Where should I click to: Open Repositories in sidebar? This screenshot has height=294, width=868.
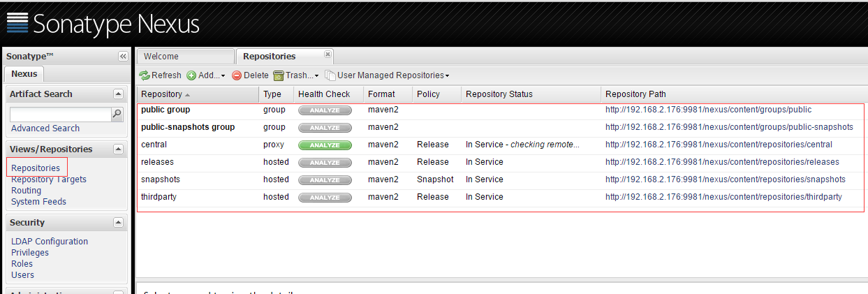point(36,168)
